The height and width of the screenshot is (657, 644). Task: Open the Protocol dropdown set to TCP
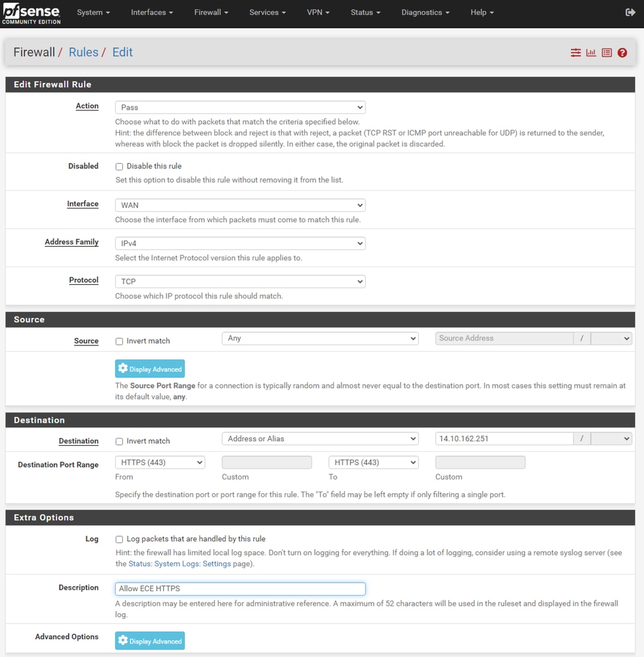(x=240, y=281)
